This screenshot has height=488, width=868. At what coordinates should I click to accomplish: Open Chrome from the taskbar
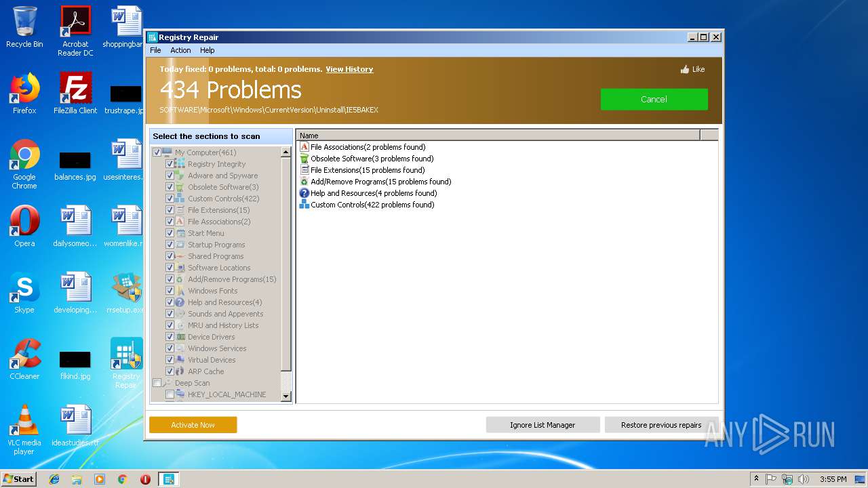click(122, 479)
